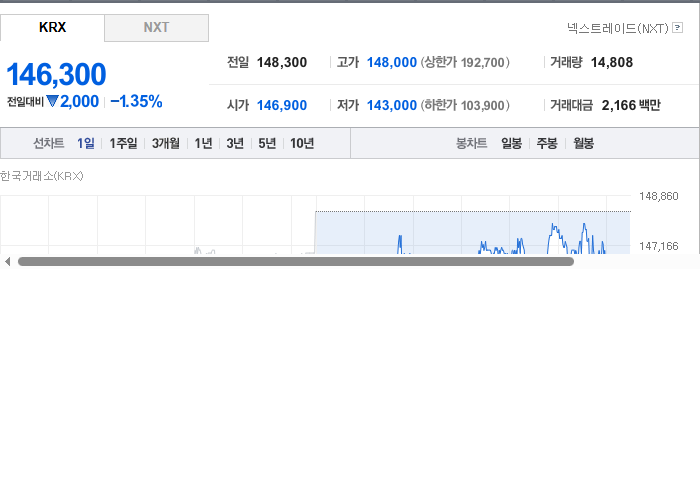
Task: Click the horizontal scrollbar left arrow
Action: point(7,262)
